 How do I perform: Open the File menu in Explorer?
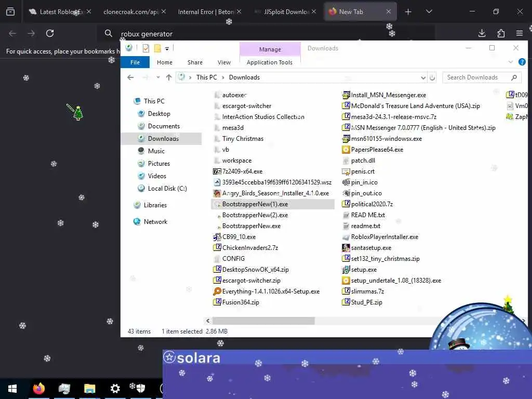coord(135,62)
